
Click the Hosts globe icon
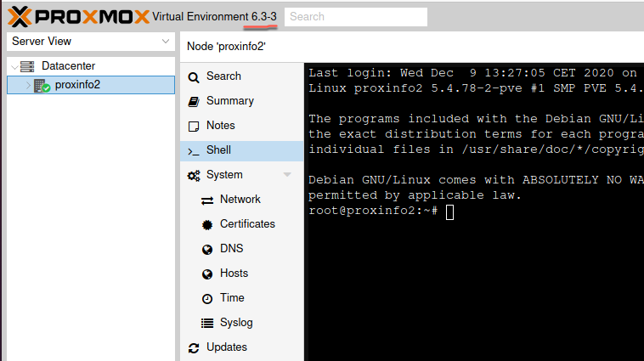(207, 274)
